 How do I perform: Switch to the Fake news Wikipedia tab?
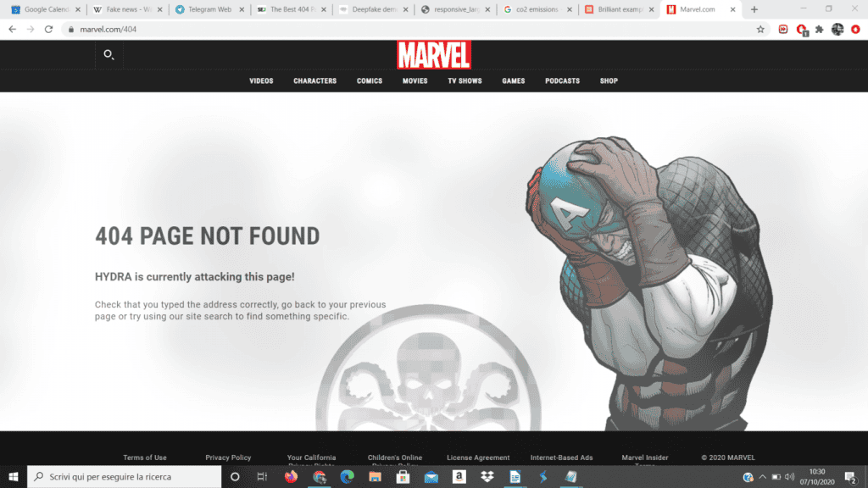[129, 9]
